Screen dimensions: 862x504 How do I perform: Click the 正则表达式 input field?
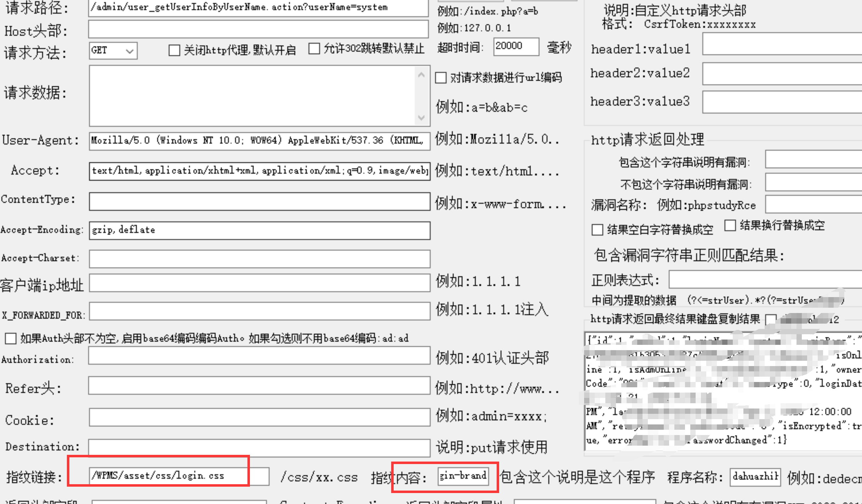(765, 280)
